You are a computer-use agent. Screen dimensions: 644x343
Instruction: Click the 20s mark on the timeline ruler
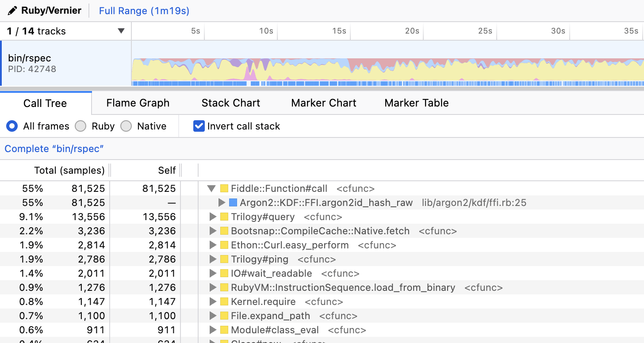point(412,31)
